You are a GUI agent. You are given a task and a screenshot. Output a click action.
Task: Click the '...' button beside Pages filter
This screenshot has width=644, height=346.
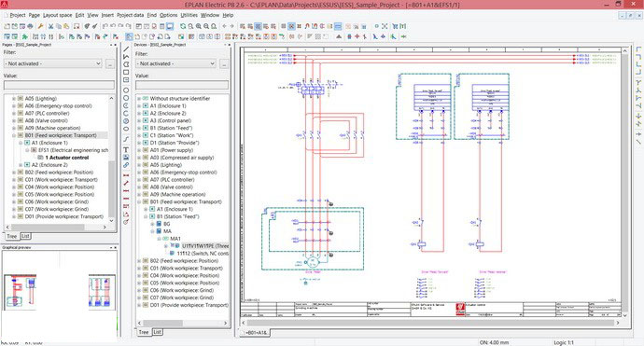pos(109,63)
